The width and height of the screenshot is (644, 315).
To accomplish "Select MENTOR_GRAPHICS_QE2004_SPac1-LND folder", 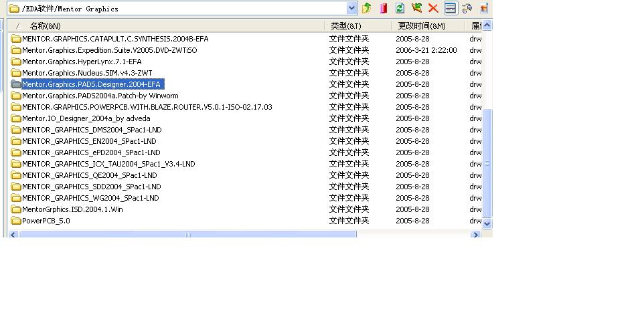I will click(x=90, y=175).
